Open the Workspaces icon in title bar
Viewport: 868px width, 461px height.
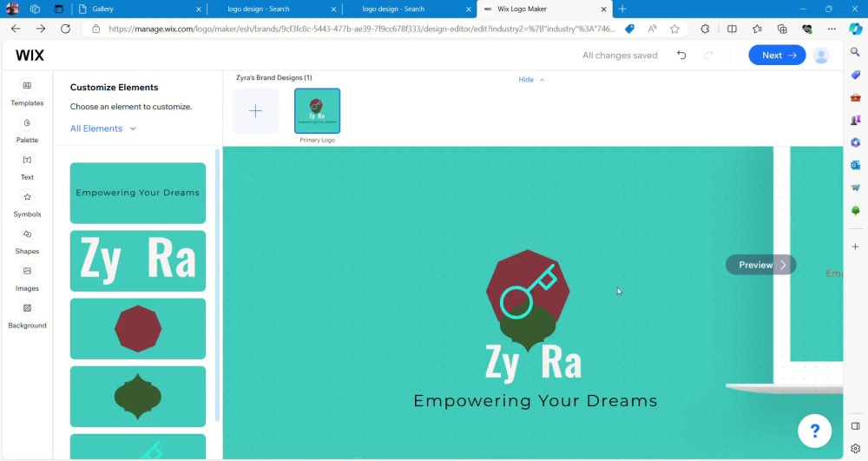click(x=35, y=9)
